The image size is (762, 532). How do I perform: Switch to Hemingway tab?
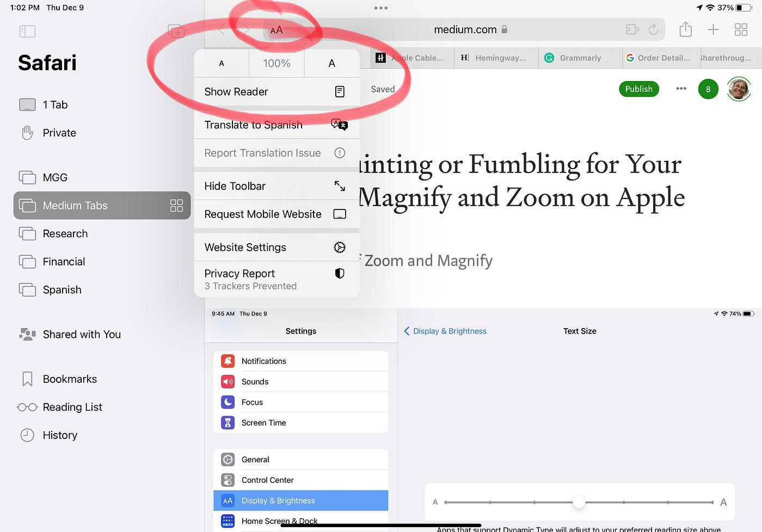coord(496,58)
